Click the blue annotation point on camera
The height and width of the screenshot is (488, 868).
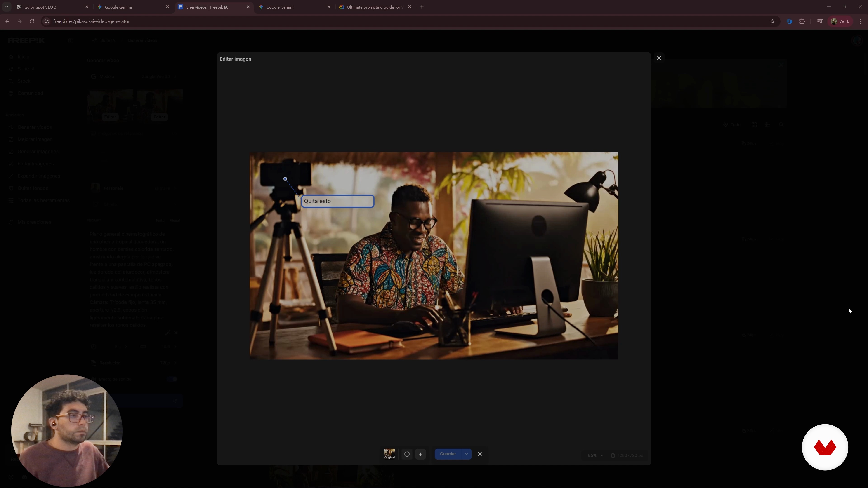pos(285,179)
